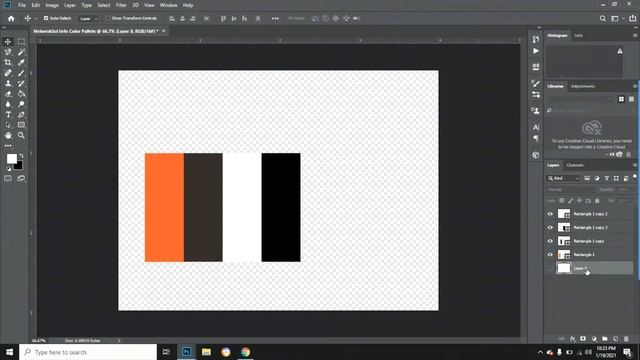Open Edit Toolbar three-dots icon
The image size is (640, 360).
[8, 146]
